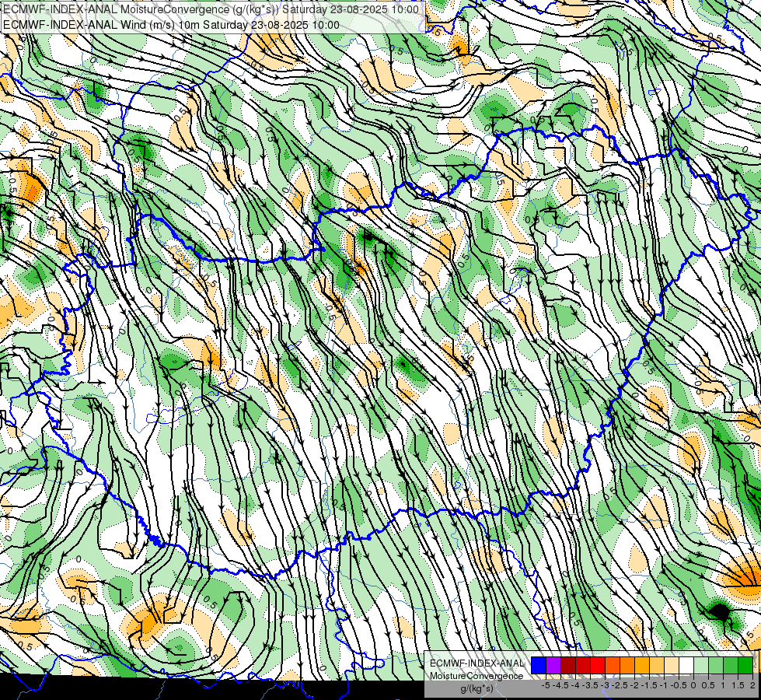This screenshot has width=761, height=700.
Task: Click the pale peach swatch between -1 and -0.5
Action: tap(672, 665)
